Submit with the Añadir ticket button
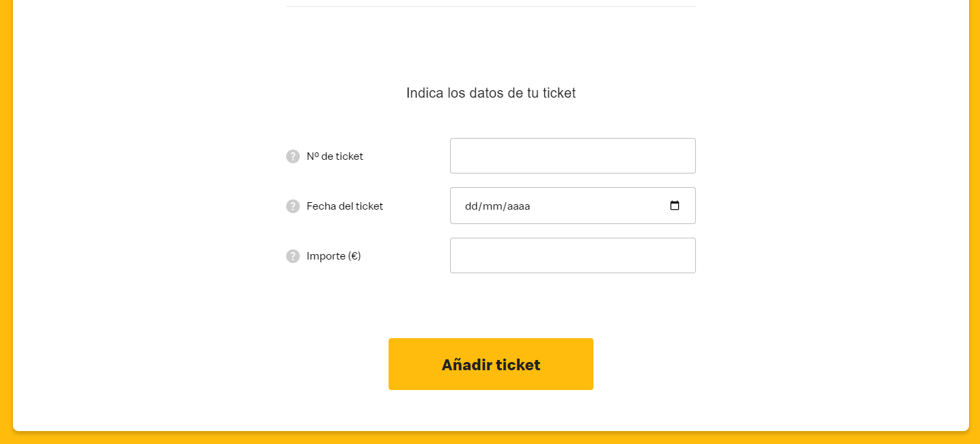Viewport: 980px width, 444px height. [491, 364]
